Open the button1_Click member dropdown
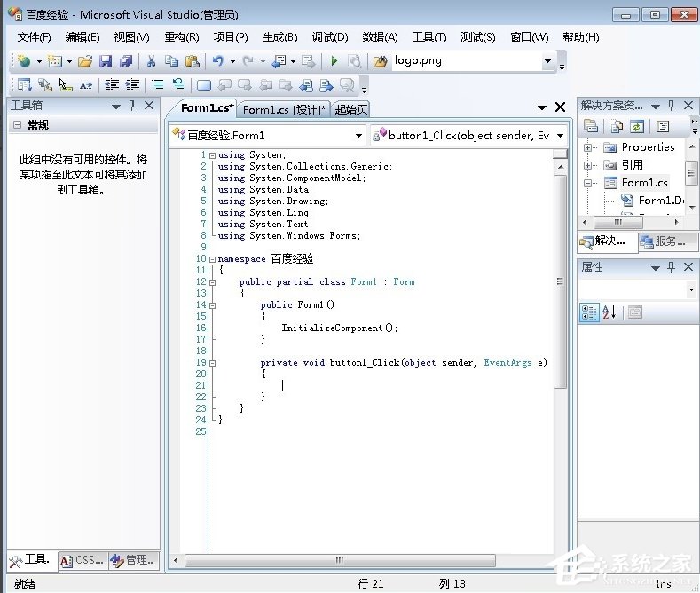This screenshot has width=700, height=593. coord(559,136)
